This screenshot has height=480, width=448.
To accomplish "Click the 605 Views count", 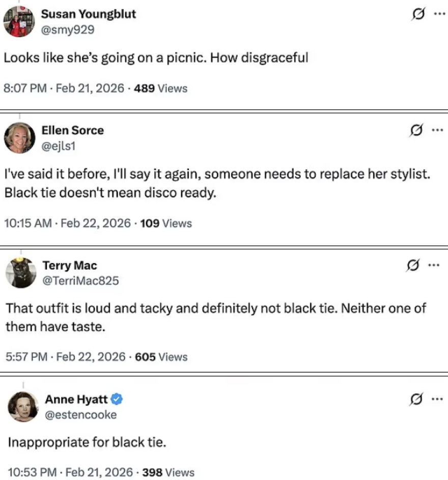I will [161, 357].
